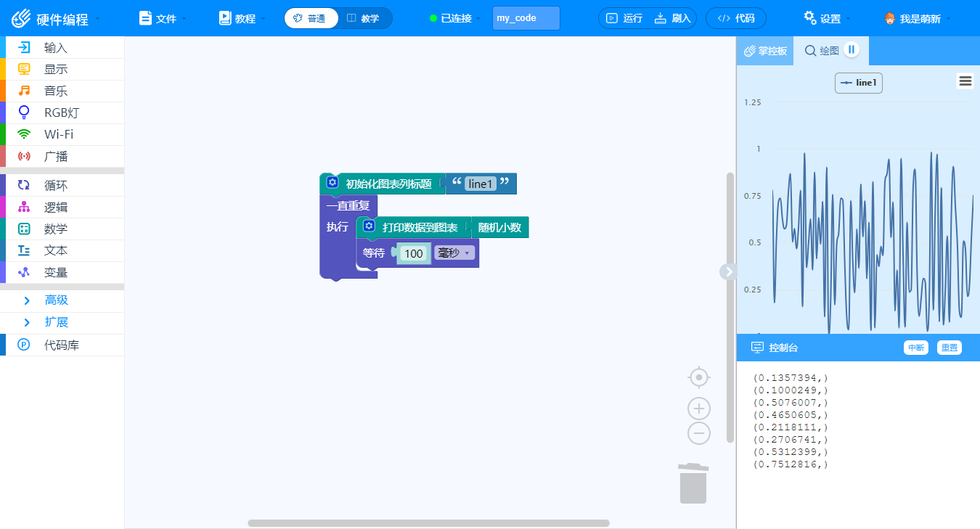Open the 音乐 music note icon
The image size is (980, 529).
click(24, 91)
